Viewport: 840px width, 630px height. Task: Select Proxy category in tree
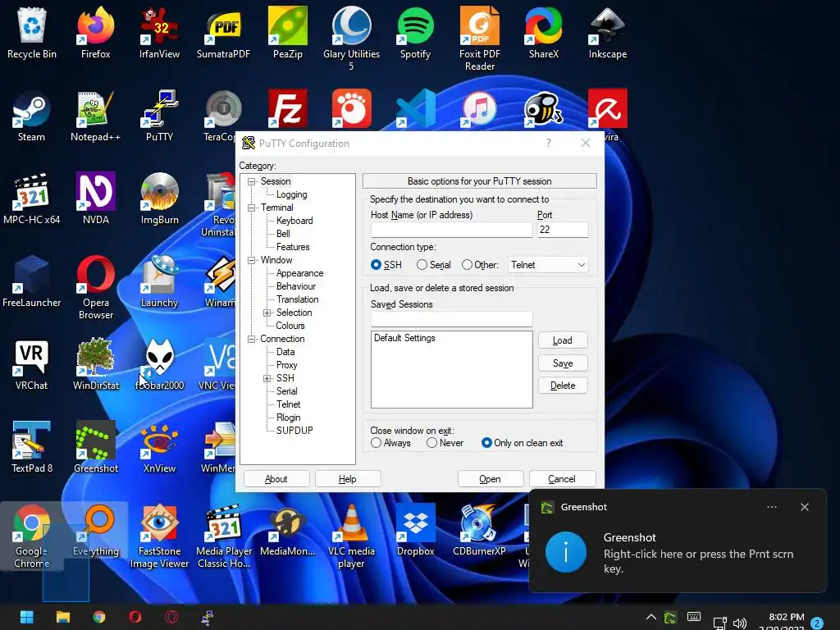tap(286, 365)
